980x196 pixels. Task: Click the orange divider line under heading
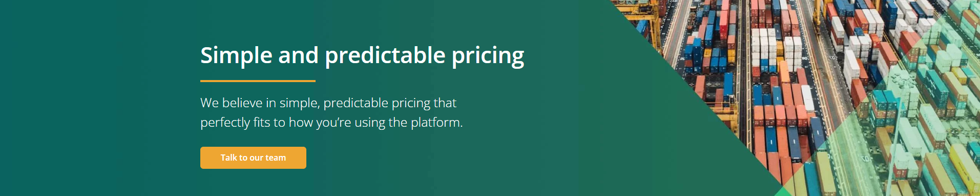[x=258, y=81]
